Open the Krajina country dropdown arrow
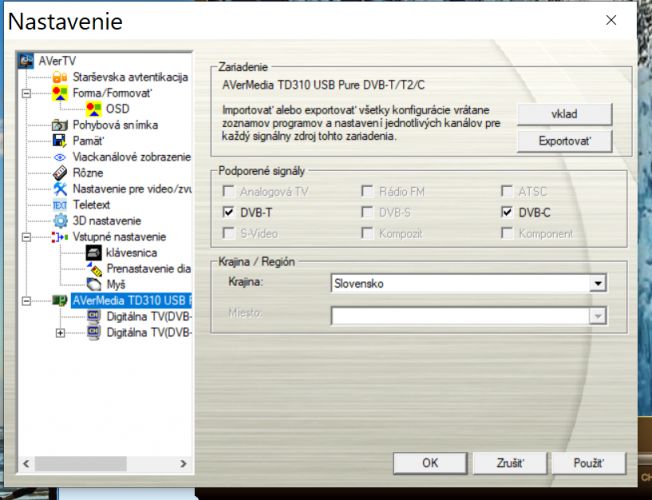The width and height of the screenshot is (652, 500). (598, 284)
